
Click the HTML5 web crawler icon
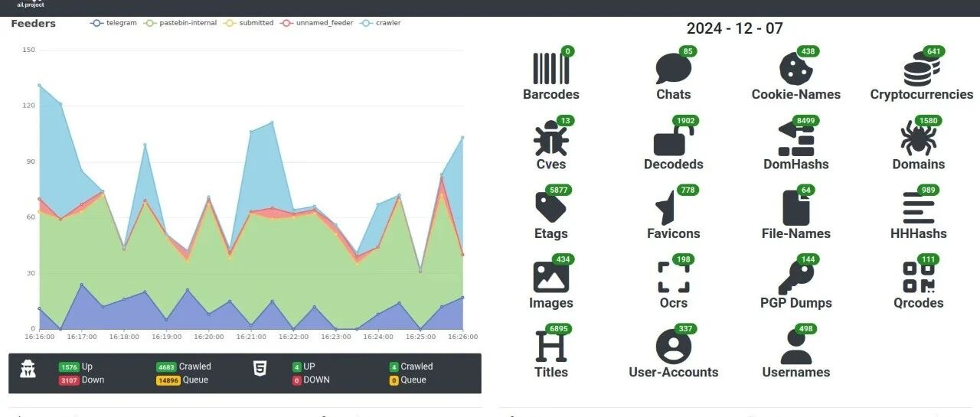click(260, 369)
